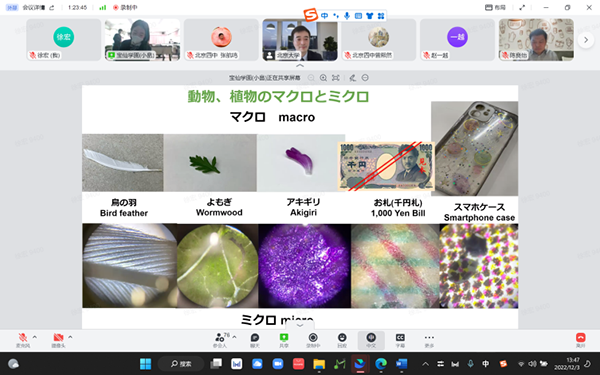Image resolution: width=600 pixels, height=375 pixels.
Task: Open the participants list icon
Action: (220, 338)
